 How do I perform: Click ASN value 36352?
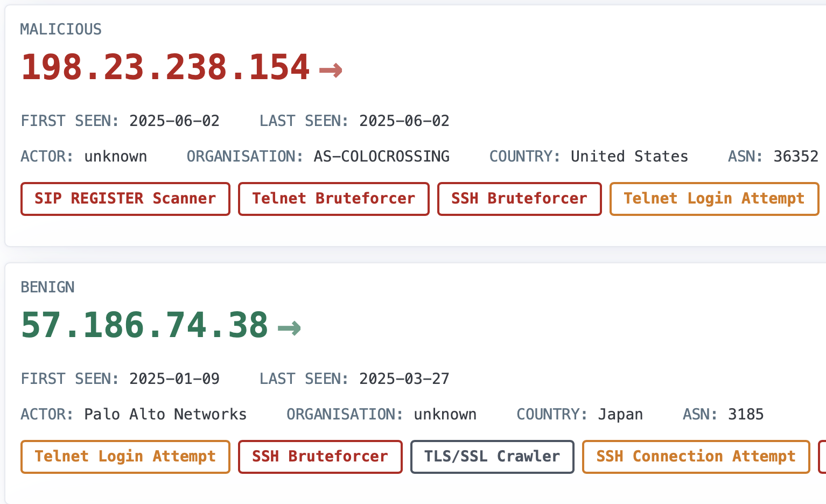tap(796, 156)
